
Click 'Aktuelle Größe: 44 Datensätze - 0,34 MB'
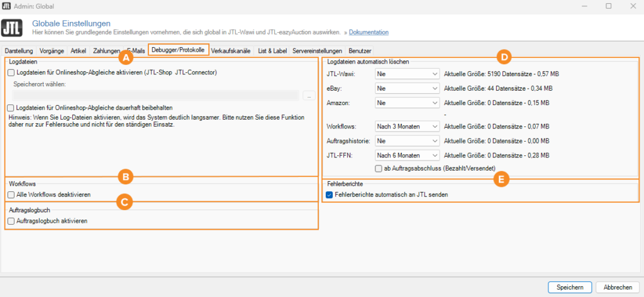(498, 88)
